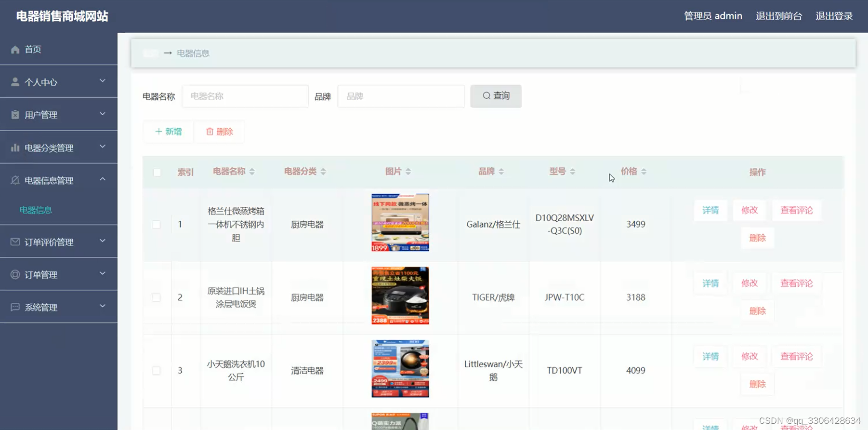Click the TIGER rice cooker product thumbnail

tap(400, 296)
